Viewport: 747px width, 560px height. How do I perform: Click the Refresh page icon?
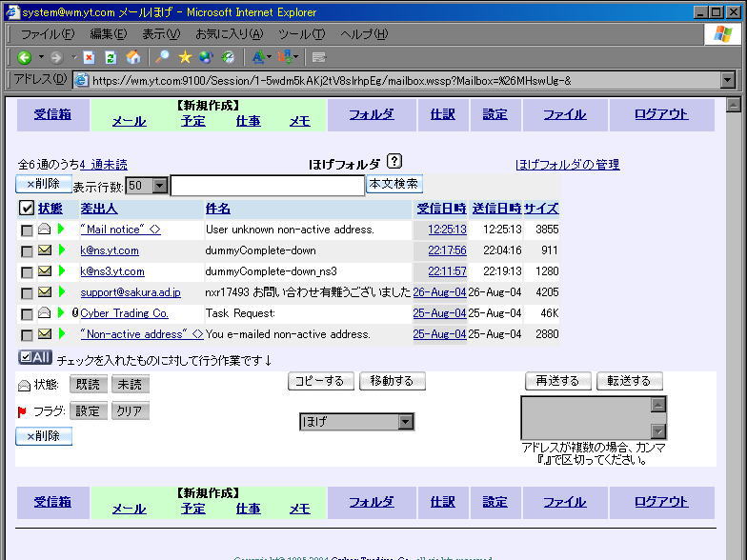[111, 58]
